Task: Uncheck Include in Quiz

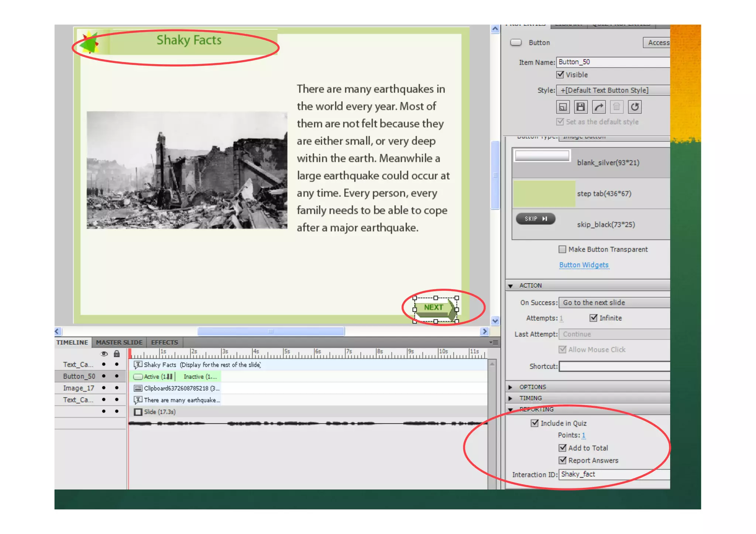Action: [x=535, y=423]
